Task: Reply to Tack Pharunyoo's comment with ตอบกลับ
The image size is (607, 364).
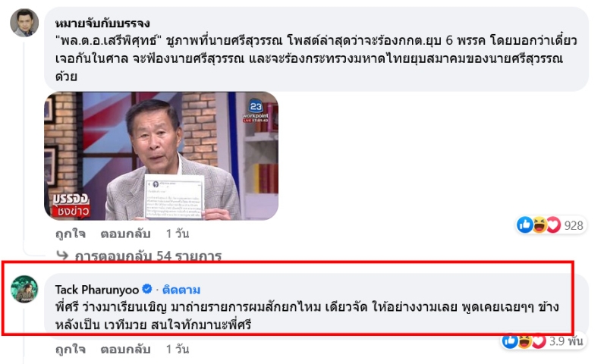Action: coord(125,350)
